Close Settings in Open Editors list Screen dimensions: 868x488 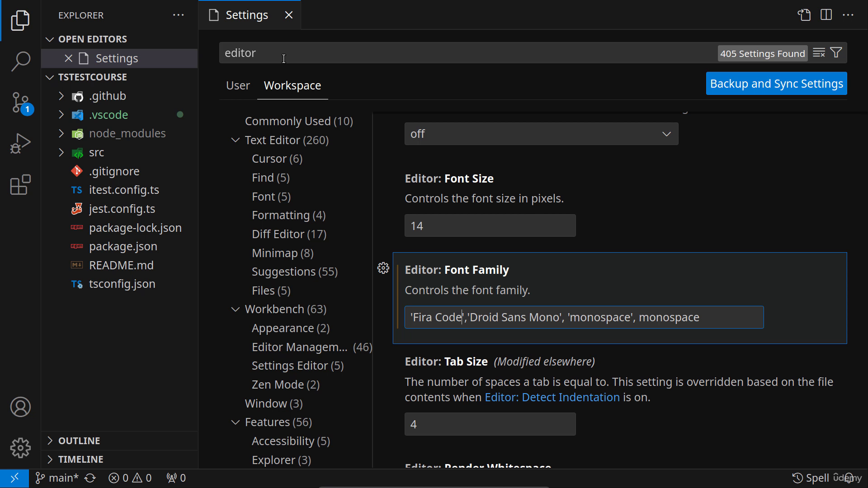point(69,58)
